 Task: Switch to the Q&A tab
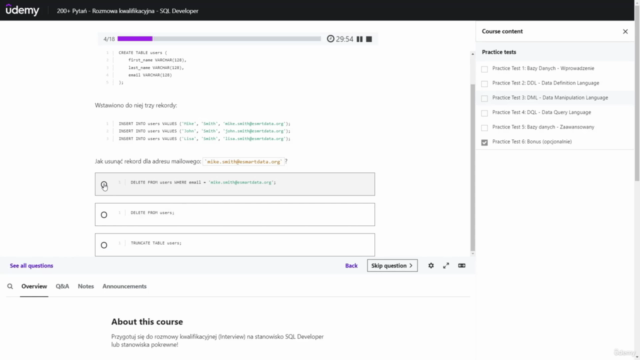pos(62,287)
